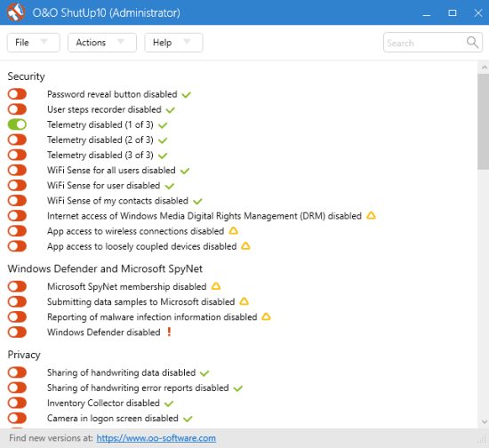Toggle Windows Defender disabled switch
The image size is (489, 448).
(17, 332)
